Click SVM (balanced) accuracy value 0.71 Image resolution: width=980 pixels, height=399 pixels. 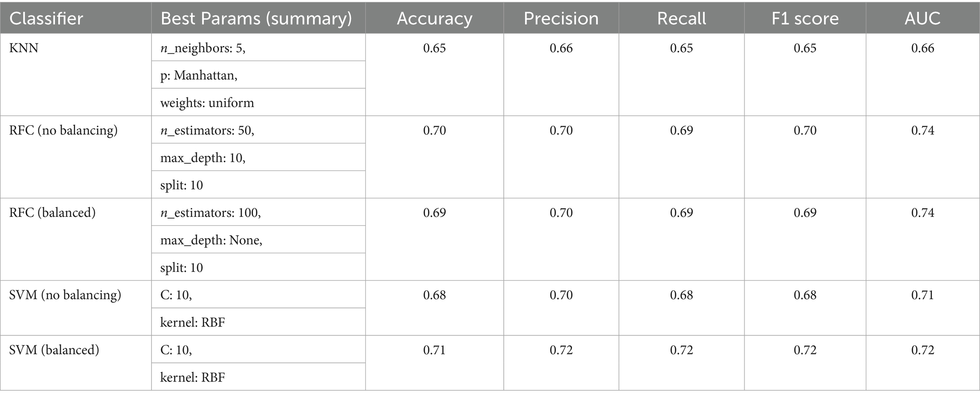pyautogui.click(x=435, y=350)
